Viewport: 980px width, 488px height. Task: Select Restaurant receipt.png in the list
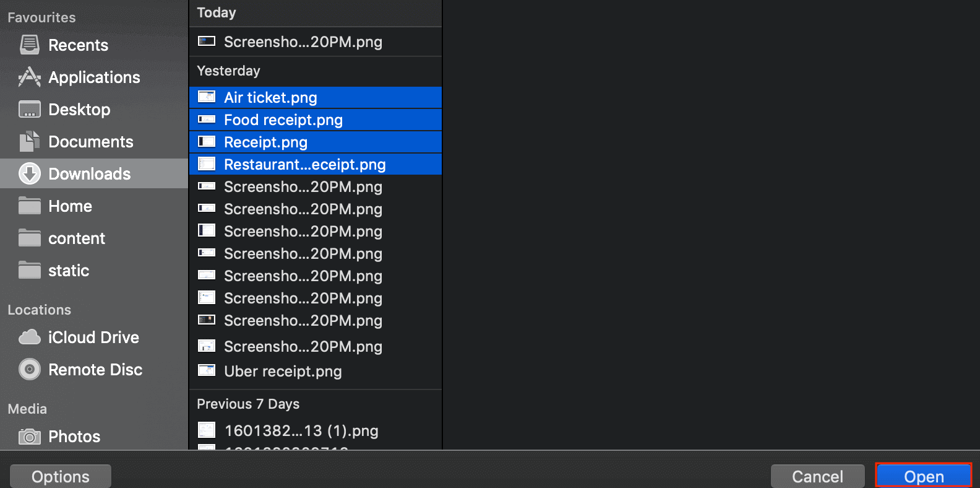tap(304, 164)
